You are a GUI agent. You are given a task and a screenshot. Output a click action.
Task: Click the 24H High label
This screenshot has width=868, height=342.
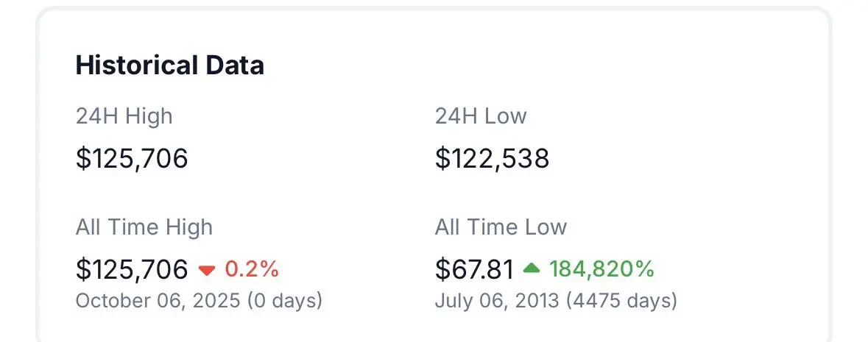124,116
